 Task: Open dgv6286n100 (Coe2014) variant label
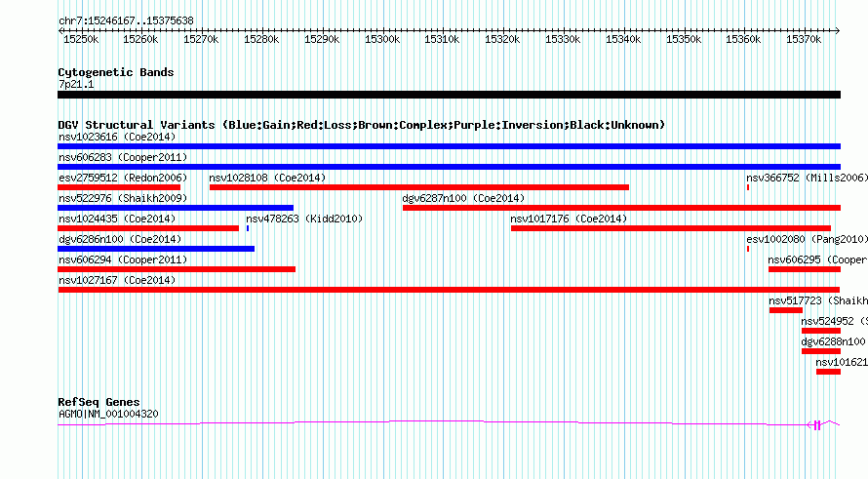(x=120, y=239)
